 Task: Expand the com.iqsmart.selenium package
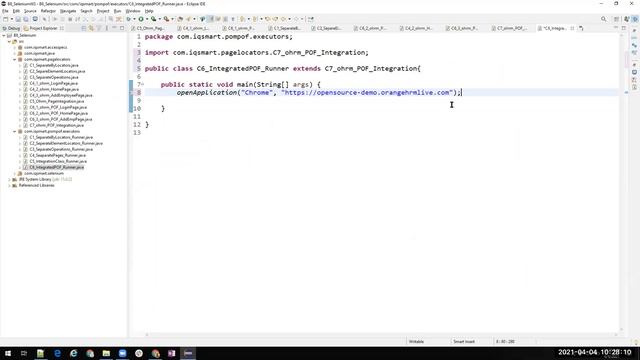(x=15, y=173)
